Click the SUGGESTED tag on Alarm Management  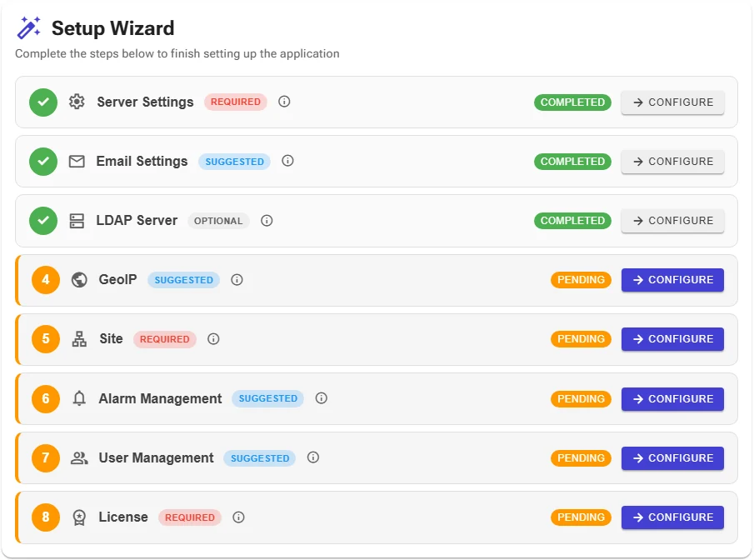point(267,398)
